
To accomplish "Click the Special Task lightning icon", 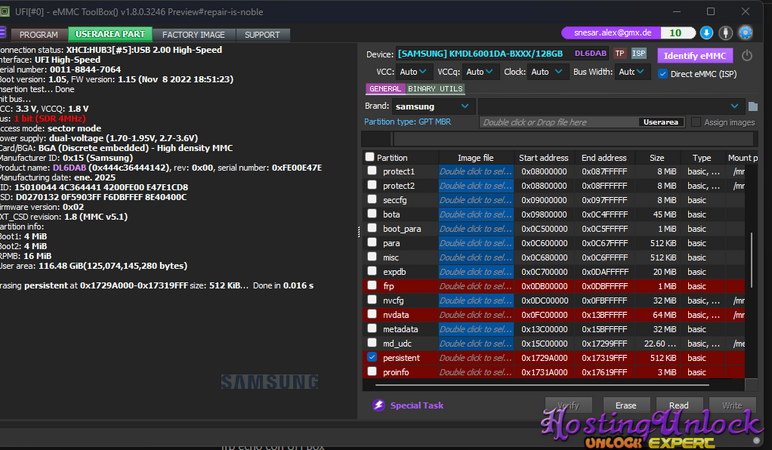I will click(x=378, y=405).
